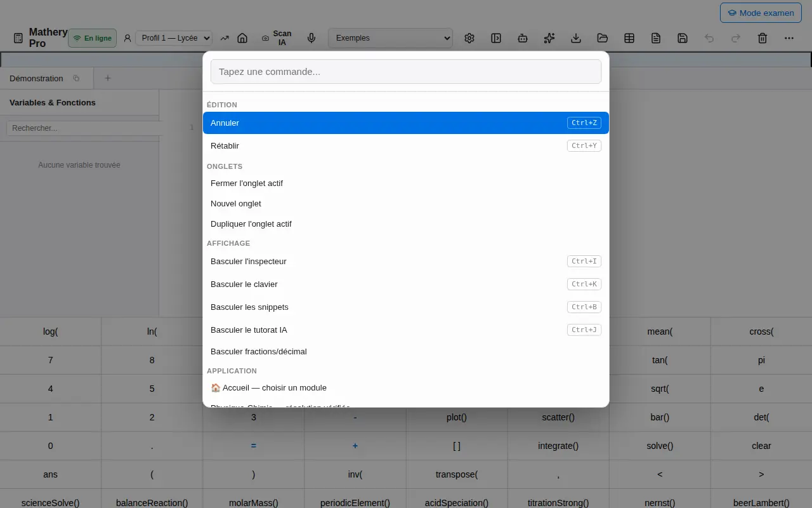Focus the Tapez une commande input
Screen dimensions: 812x508
(406, 72)
